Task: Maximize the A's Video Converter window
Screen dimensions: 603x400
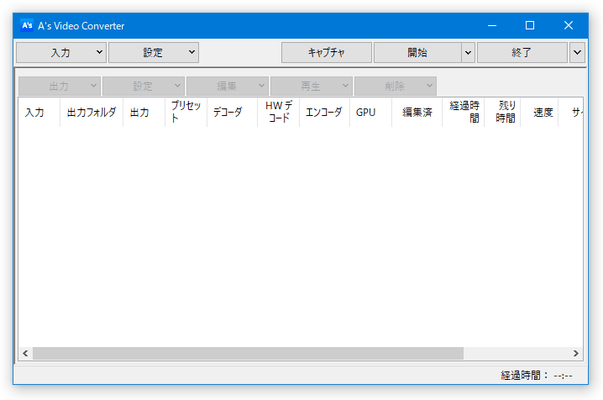Action: [x=530, y=26]
